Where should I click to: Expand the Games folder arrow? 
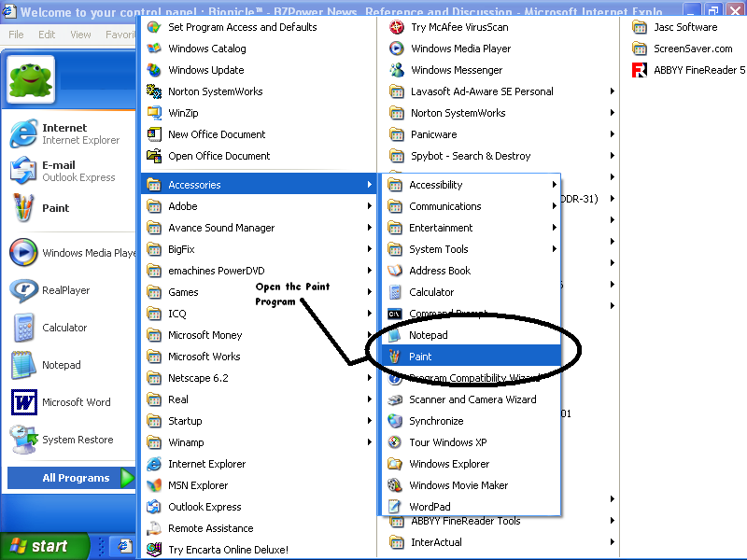(x=369, y=291)
